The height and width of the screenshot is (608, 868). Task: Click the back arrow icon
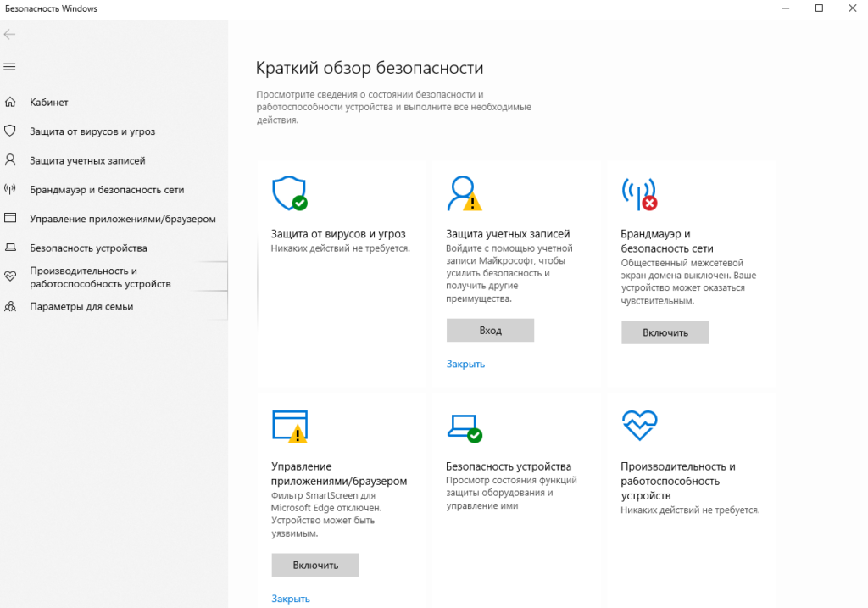pyautogui.click(x=9, y=34)
